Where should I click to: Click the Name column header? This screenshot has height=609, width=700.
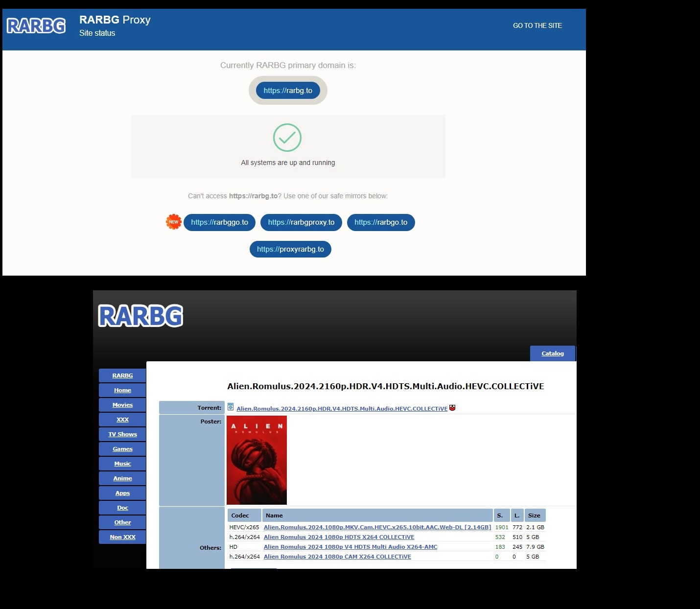click(x=377, y=515)
